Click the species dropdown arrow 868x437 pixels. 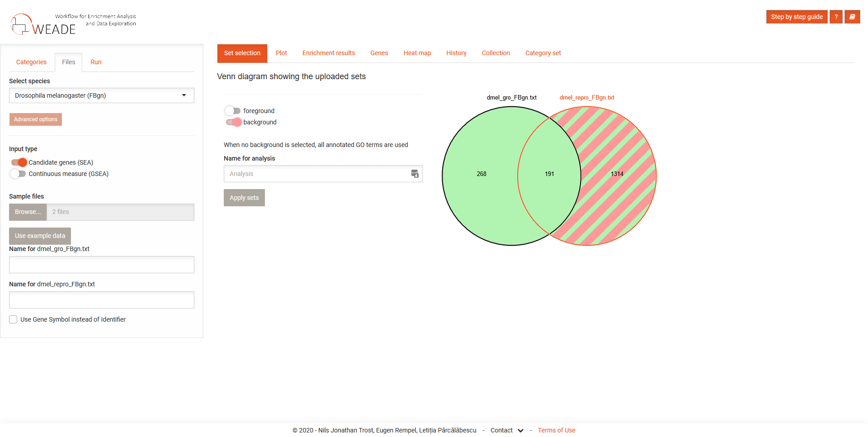184,95
